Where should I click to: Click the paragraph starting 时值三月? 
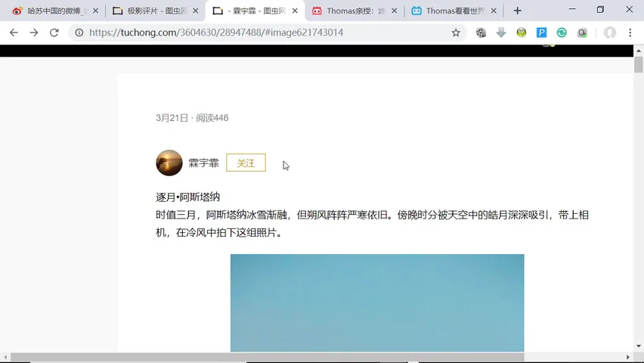[x=372, y=224]
